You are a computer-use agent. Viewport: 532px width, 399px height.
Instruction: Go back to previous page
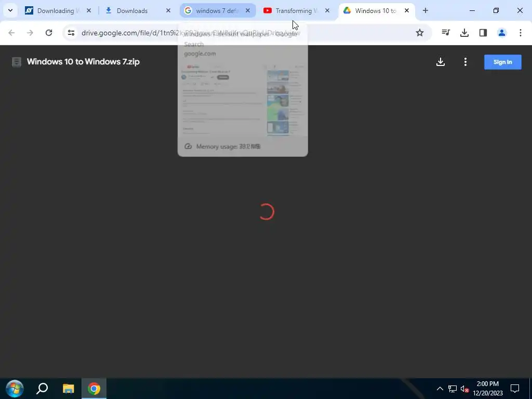point(11,33)
